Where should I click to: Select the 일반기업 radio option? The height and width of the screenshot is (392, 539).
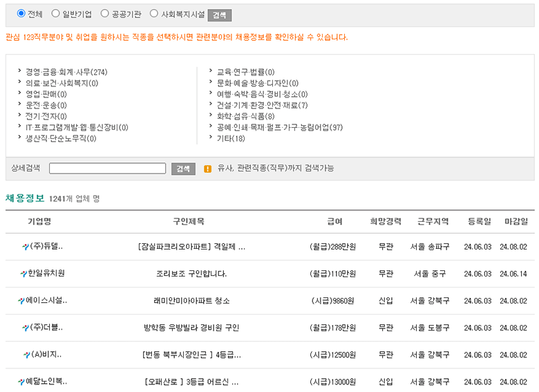point(55,13)
